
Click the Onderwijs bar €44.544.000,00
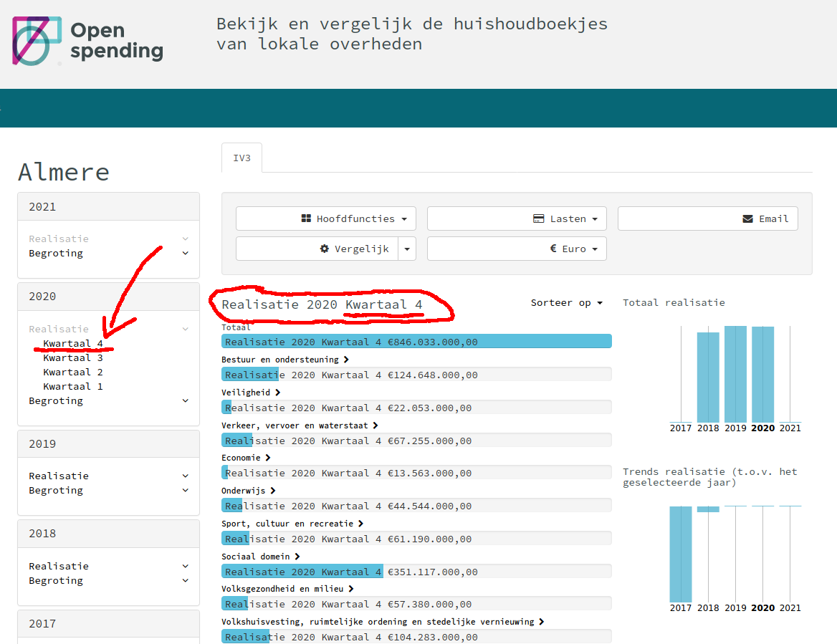(x=416, y=505)
